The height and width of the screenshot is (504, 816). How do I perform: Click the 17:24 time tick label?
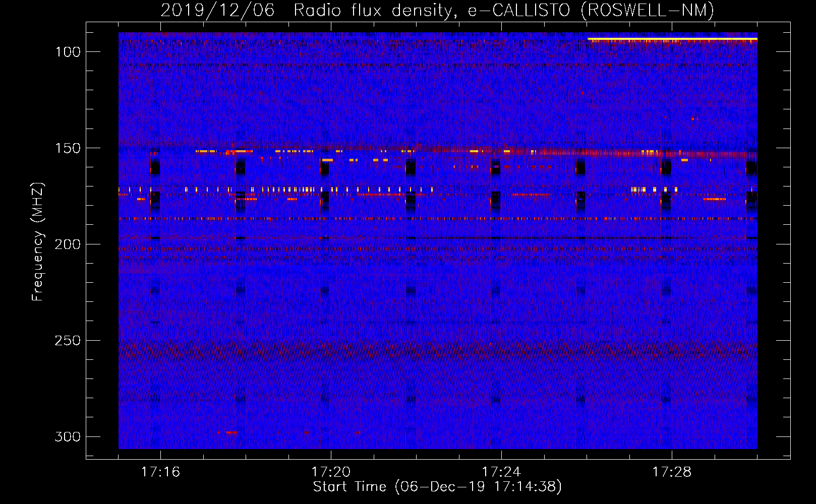pos(501,472)
